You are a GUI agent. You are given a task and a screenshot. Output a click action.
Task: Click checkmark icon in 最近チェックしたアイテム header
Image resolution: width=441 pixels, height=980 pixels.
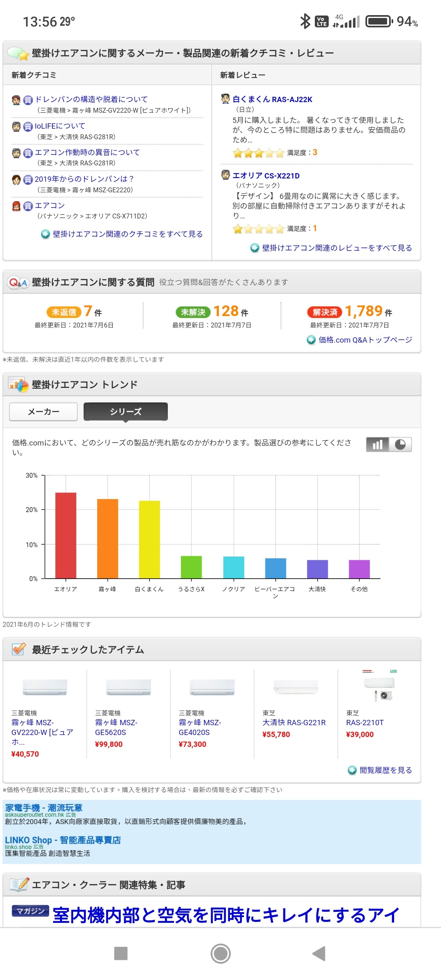(x=18, y=649)
